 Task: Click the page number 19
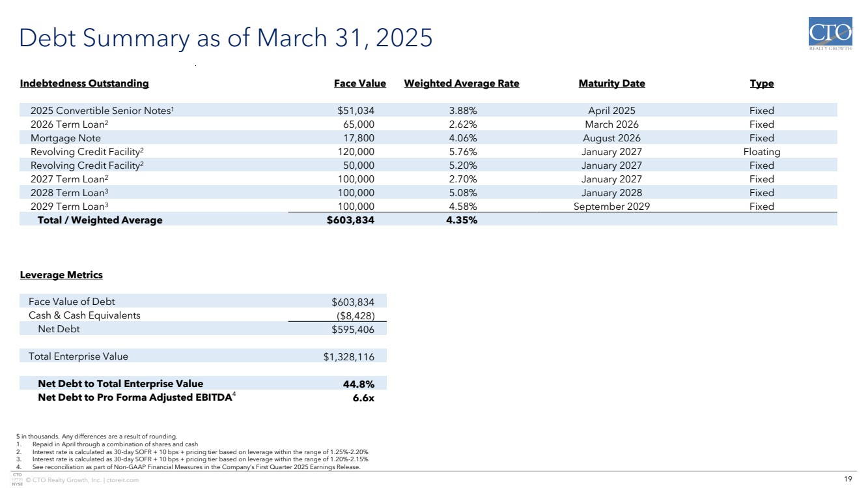(848, 480)
